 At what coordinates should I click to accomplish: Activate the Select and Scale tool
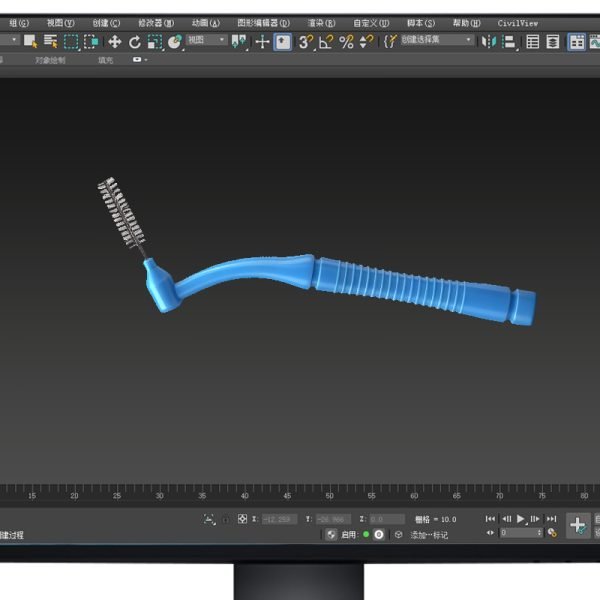[155, 42]
